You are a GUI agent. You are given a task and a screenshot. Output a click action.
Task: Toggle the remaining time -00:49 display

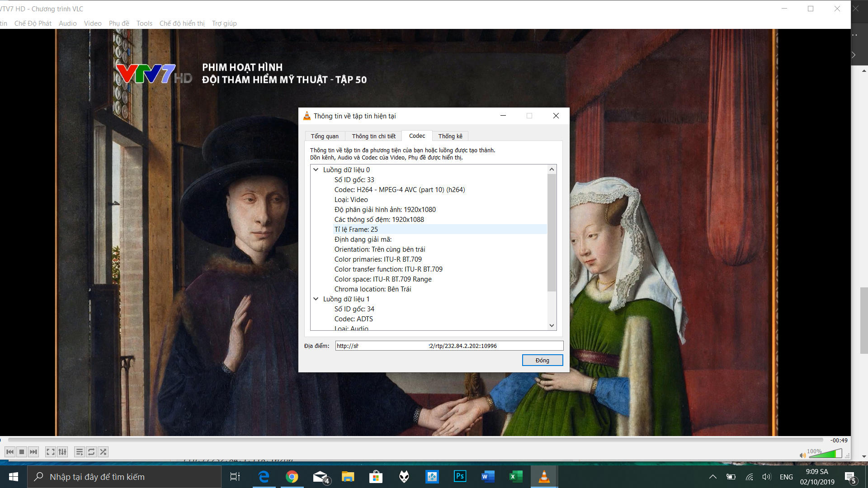click(x=839, y=440)
